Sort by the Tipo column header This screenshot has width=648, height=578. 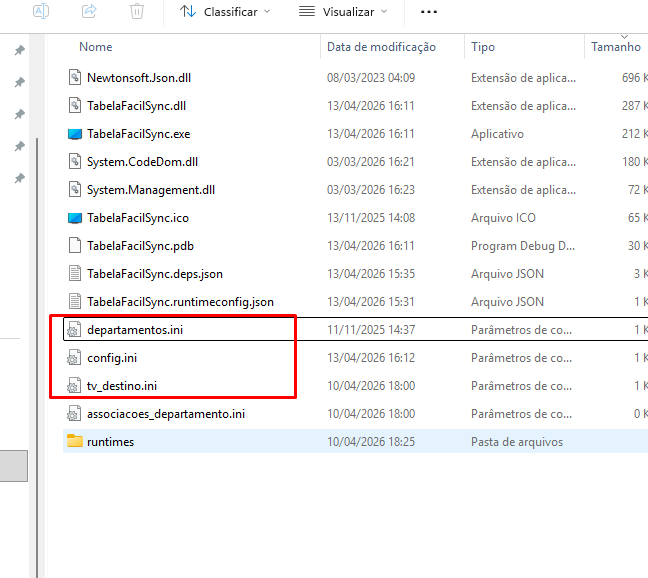483,47
